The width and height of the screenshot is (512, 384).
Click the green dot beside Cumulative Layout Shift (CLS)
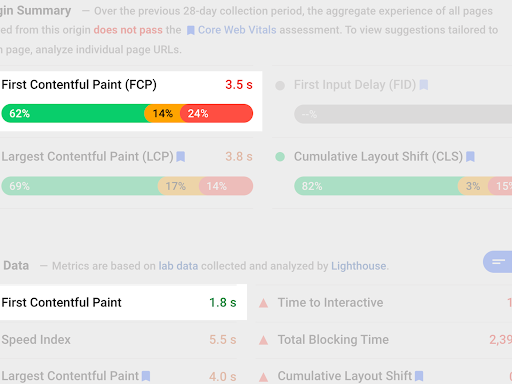click(280, 157)
